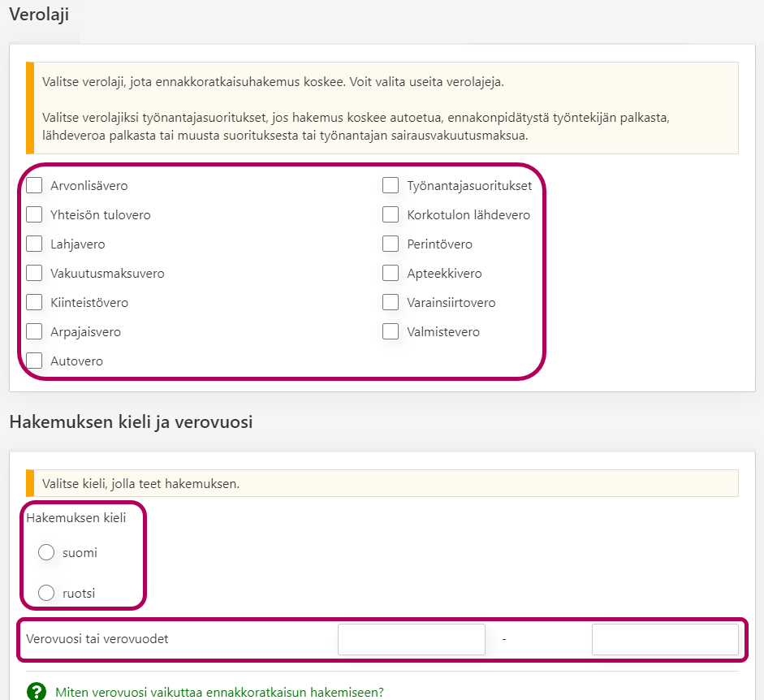This screenshot has height=700, width=764.
Task: Tick the Kiinteistövero checkbox
Action: pyautogui.click(x=34, y=303)
